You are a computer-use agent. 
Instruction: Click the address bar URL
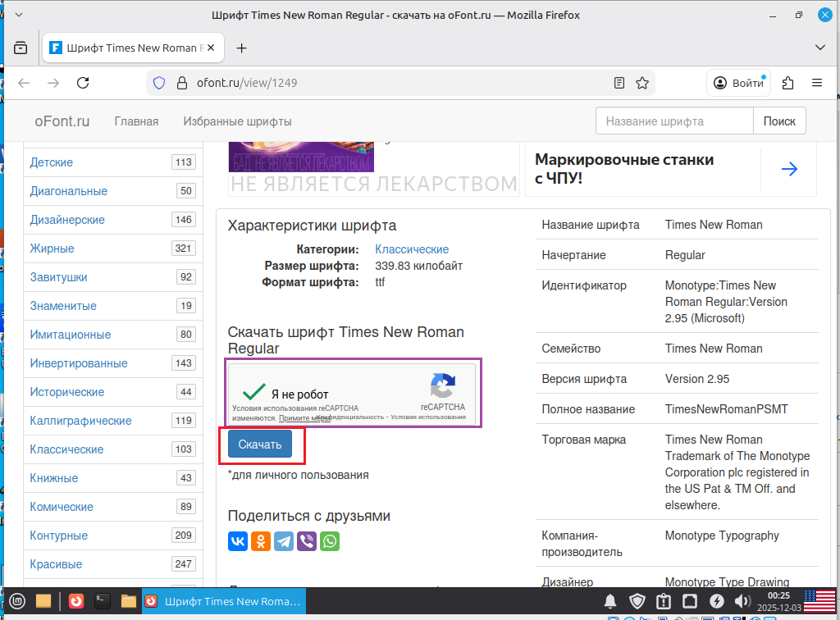click(x=247, y=83)
